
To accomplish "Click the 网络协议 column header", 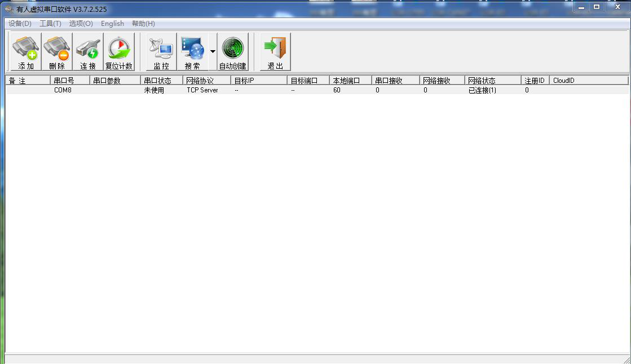I will (x=208, y=81).
